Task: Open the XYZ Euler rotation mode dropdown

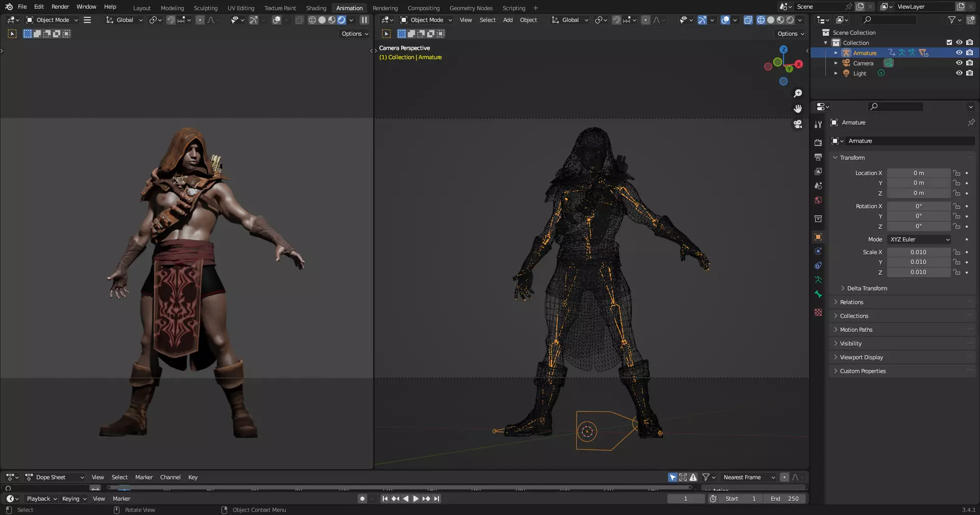Action: [920, 239]
